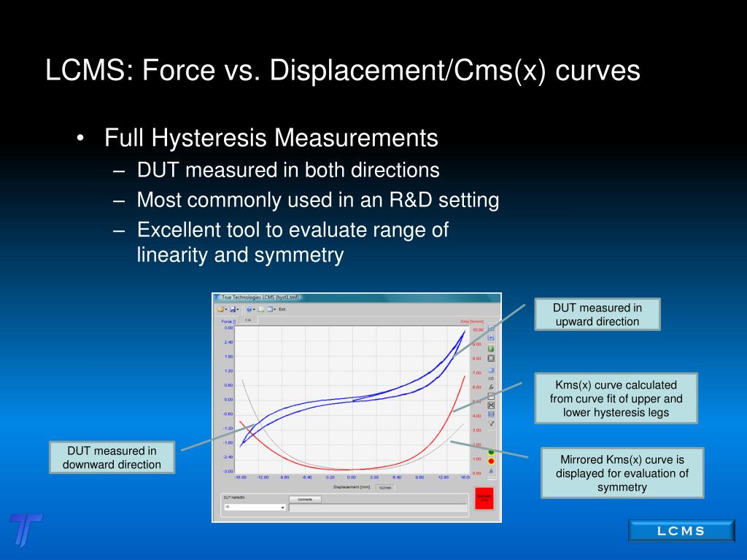
Task: Click the green circle status icon
Action: 491,452
